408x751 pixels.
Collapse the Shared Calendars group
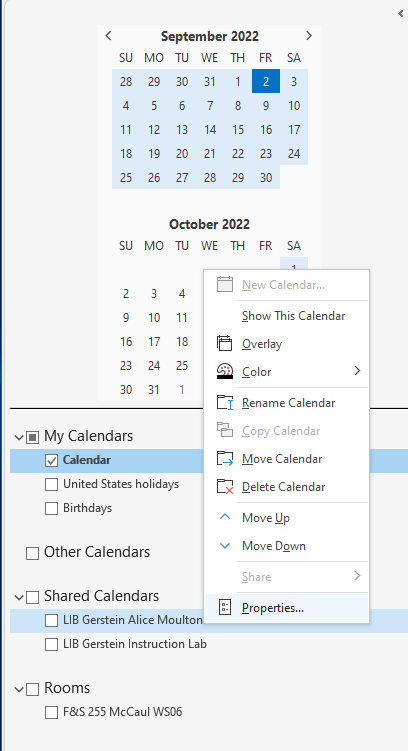19,597
